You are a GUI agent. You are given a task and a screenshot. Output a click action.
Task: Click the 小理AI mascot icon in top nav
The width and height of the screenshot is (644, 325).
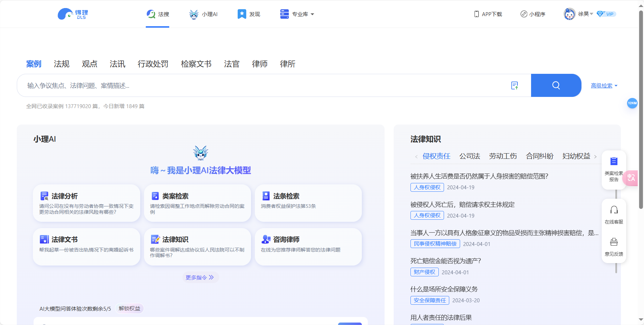[x=193, y=14]
